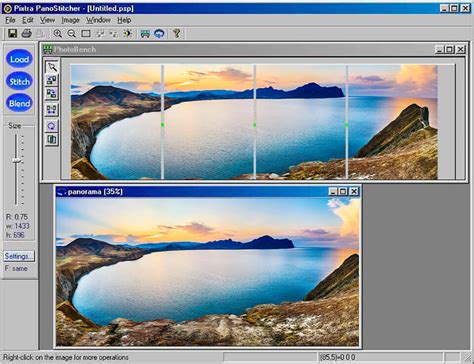The image size is (474, 364).
Task: Select the fourth (rightmost) photo in PhotoBench
Action: coord(393,122)
